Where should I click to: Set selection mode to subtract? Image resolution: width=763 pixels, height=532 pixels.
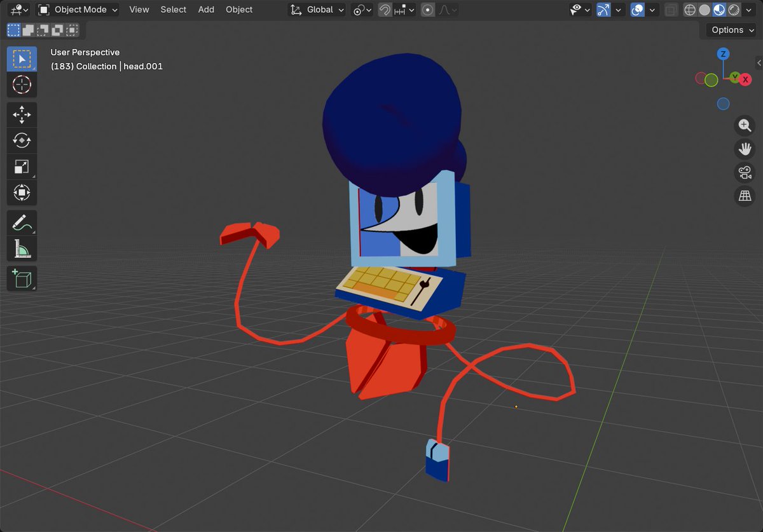tap(43, 30)
